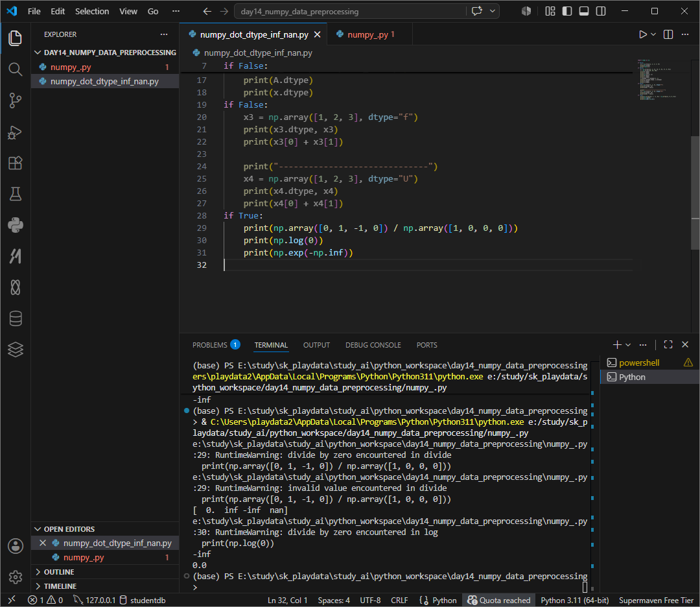Viewport: 700px width, 607px height.
Task: Click the command center search field
Action: tap(351, 12)
